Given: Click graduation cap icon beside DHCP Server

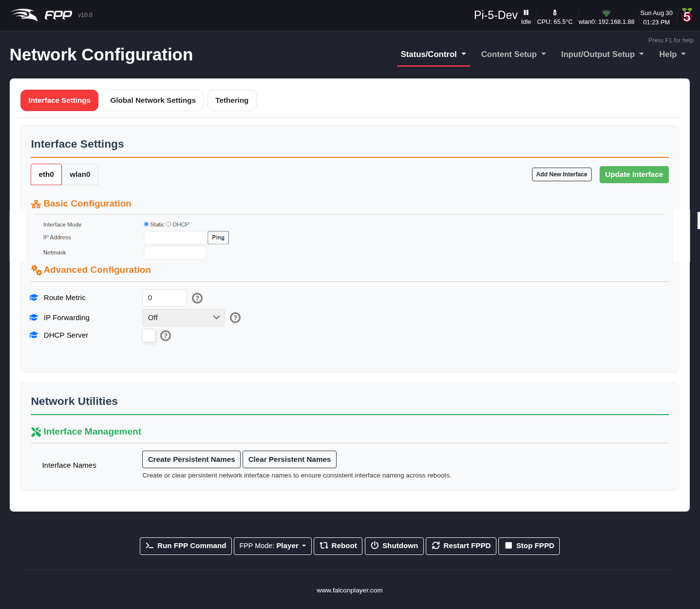Looking at the screenshot, I should coord(34,335).
